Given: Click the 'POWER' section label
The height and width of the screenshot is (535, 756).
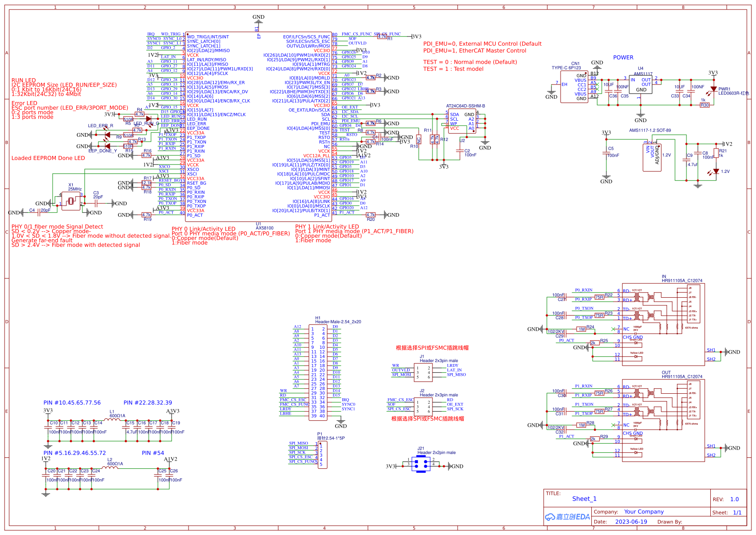Looking at the screenshot, I should pyautogui.click(x=623, y=58).
